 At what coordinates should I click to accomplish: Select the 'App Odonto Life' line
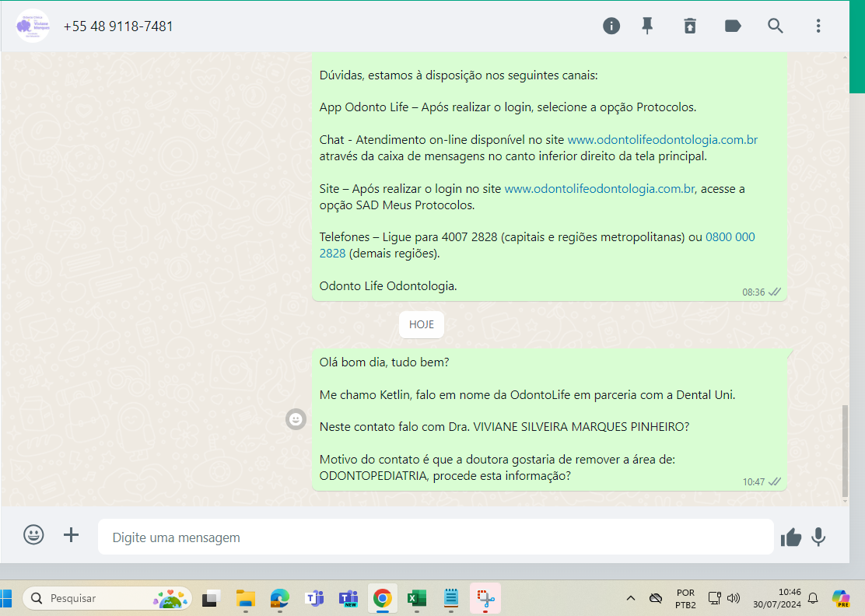click(x=507, y=107)
